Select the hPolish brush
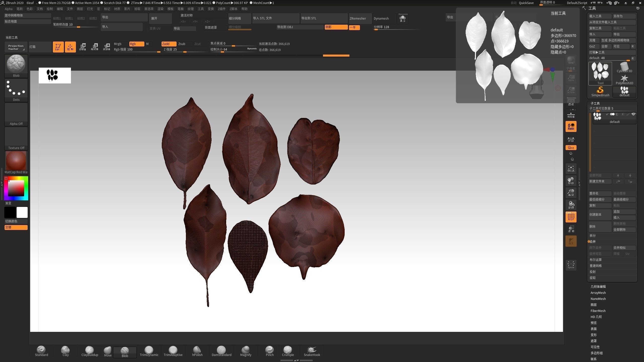Image resolution: width=644 pixels, height=362 pixels. point(197,351)
